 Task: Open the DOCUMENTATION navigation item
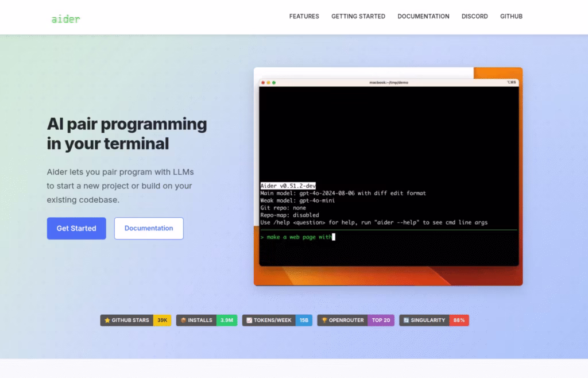(x=423, y=16)
